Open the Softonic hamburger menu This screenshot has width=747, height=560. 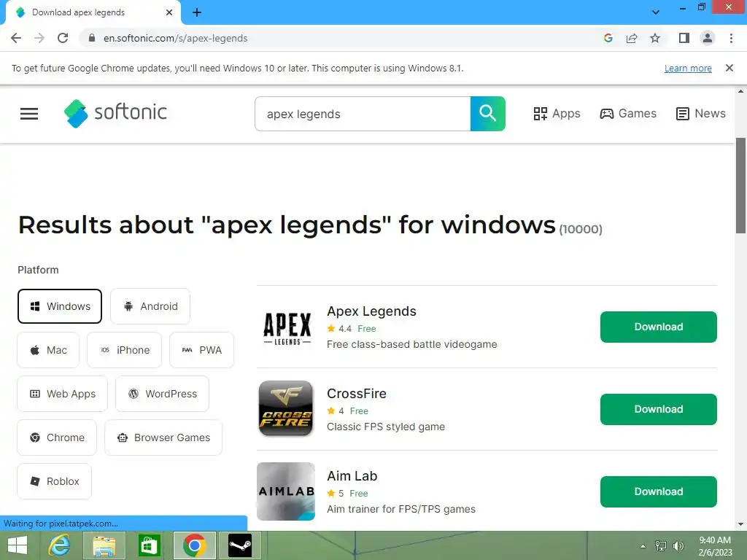[x=29, y=114]
